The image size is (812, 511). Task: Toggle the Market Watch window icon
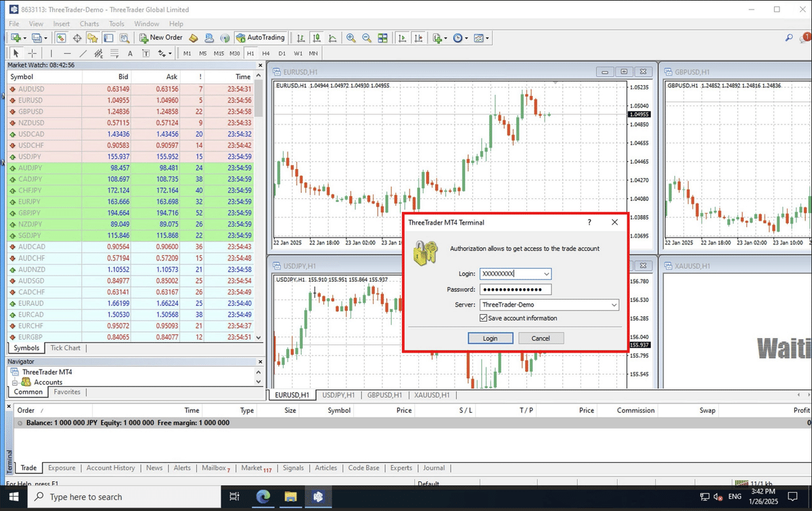pyautogui.click(x=61, y=38)
